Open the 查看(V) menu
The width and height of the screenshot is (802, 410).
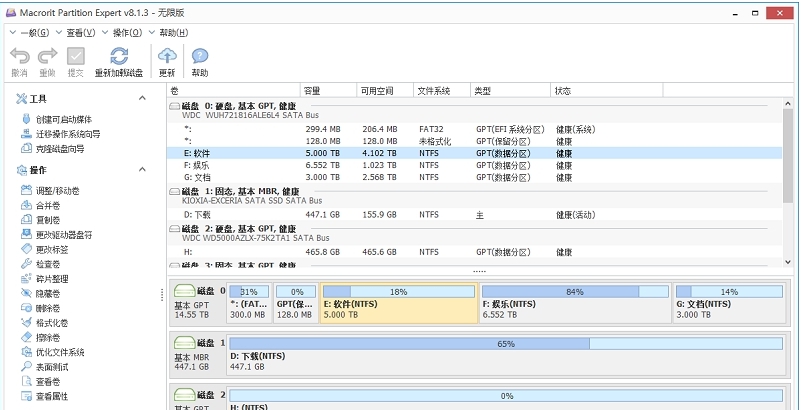click(x=79, y=32)
